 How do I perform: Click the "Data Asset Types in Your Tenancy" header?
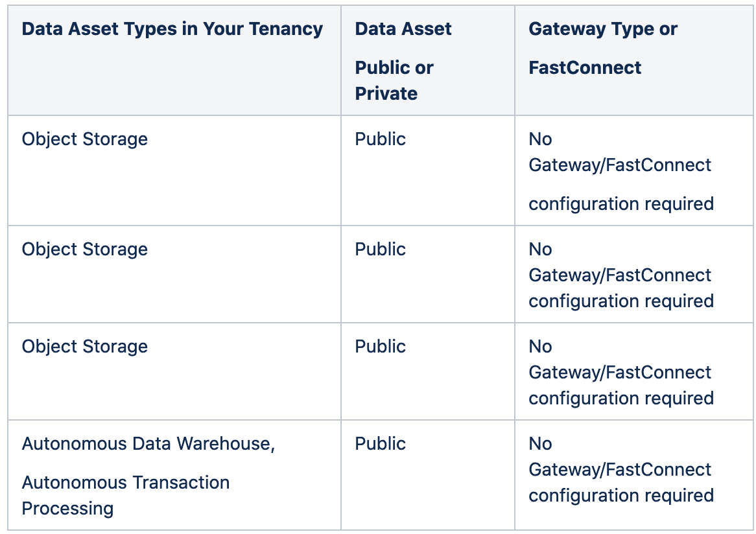point(172,29)
